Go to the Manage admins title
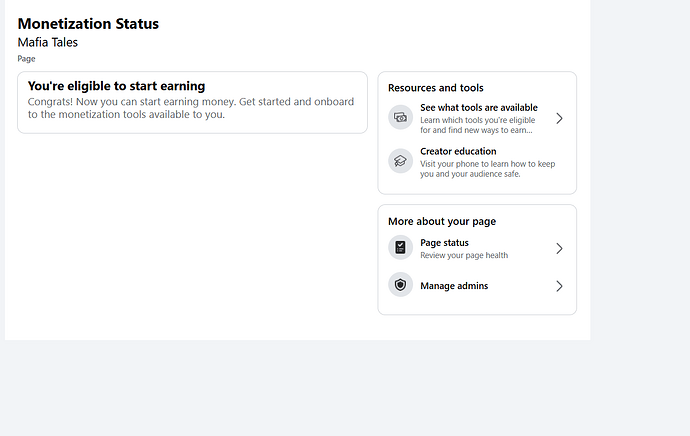690x436 pixels. click(454, 286)
